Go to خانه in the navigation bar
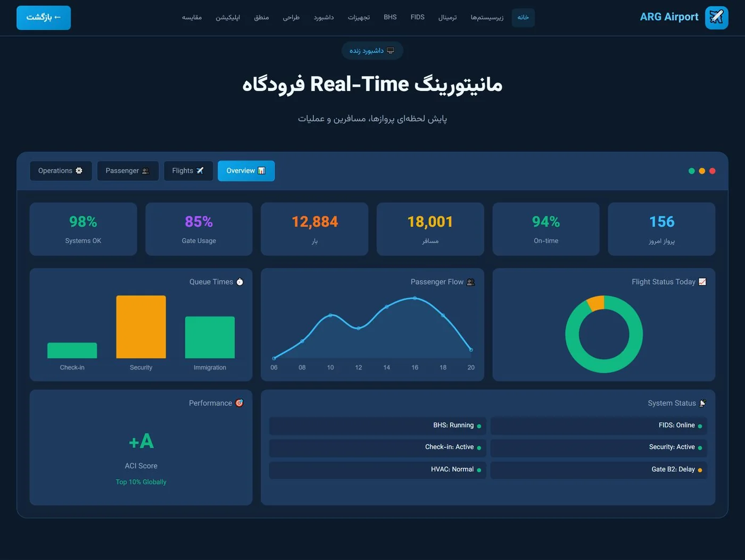745x560 pixels. point(523,18)
